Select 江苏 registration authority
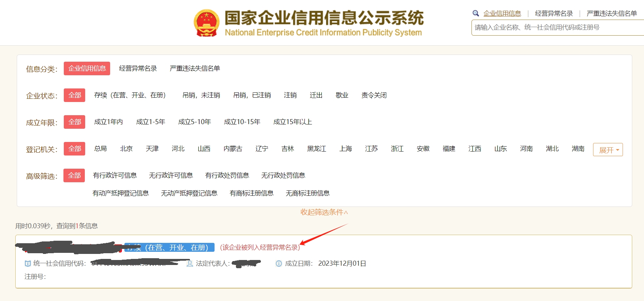The height and width of the screenshot is (301, 644). (x=371, y=149)
